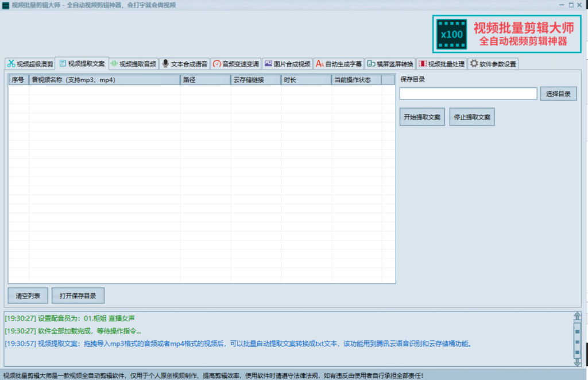Viewport: 588px width, 380px height.
Task: Click the app icon in title bar
Action: 6,5
